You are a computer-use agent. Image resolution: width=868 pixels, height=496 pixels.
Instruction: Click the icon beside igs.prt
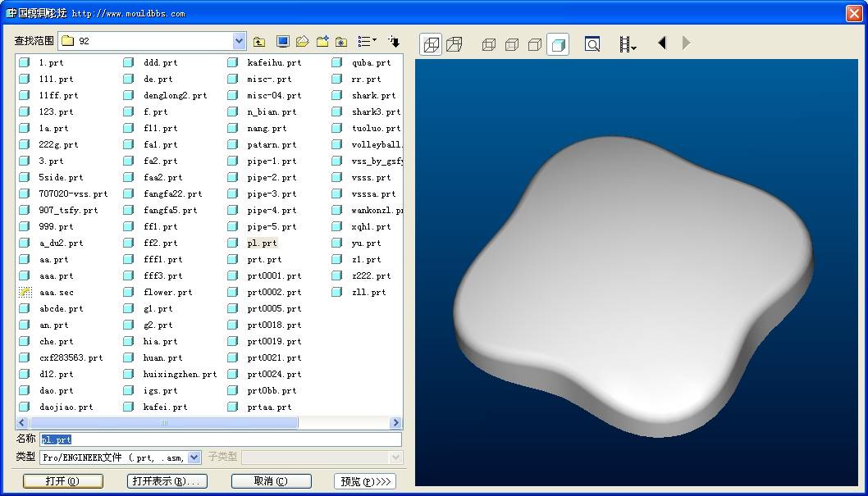[129, 390]
